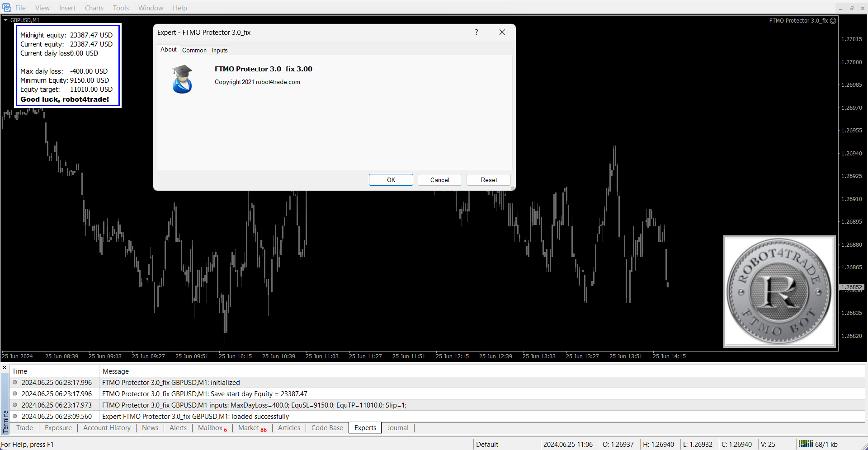Image resolution: width=868 pixels, height=450 pixels.
Task: Click the grey bullet icon beside the 'initialized' log entry
Action: [x=15, y=382]
